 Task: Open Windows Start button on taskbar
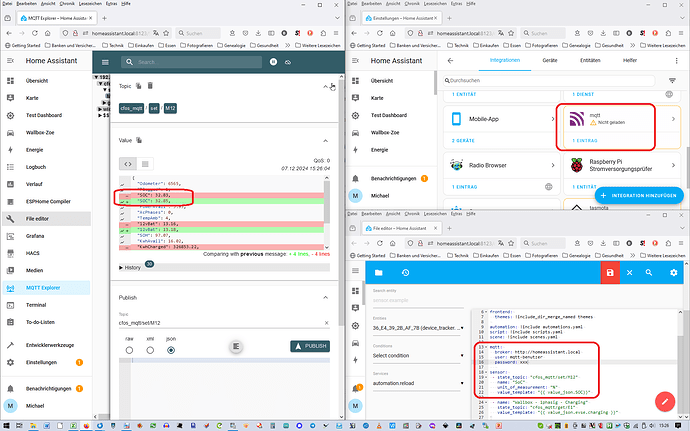[7, 426]
